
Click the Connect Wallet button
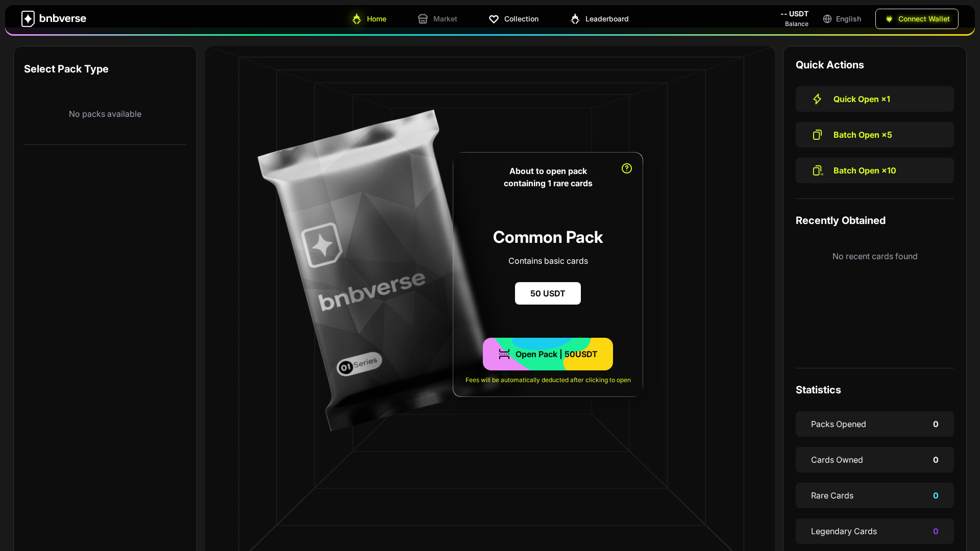click(917, 19)
